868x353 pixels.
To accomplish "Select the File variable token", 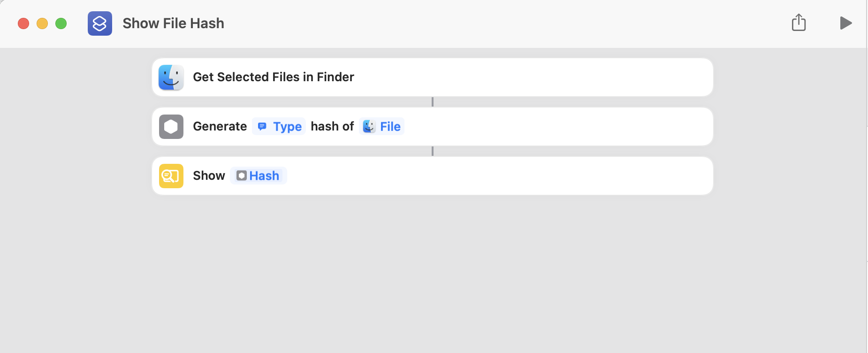I will [382, 126].
